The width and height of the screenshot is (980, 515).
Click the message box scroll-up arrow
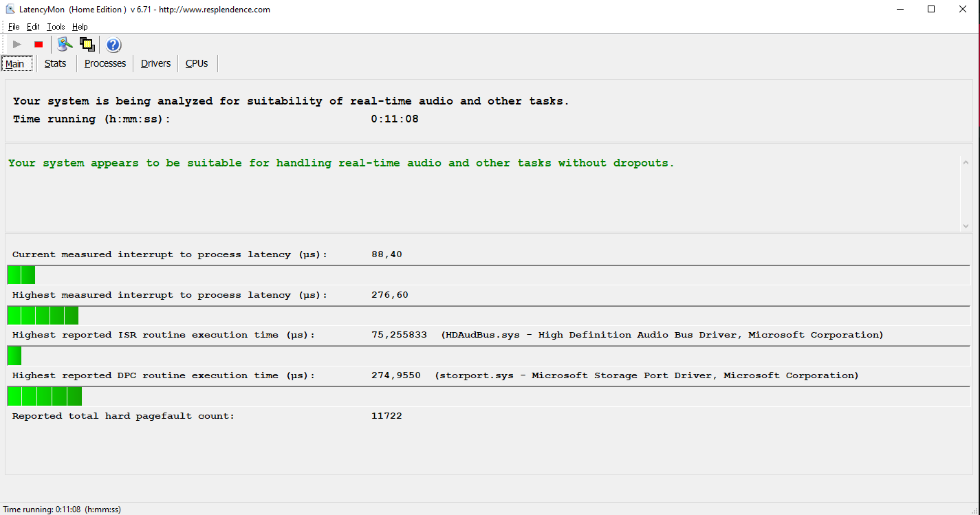pos(966,162)
